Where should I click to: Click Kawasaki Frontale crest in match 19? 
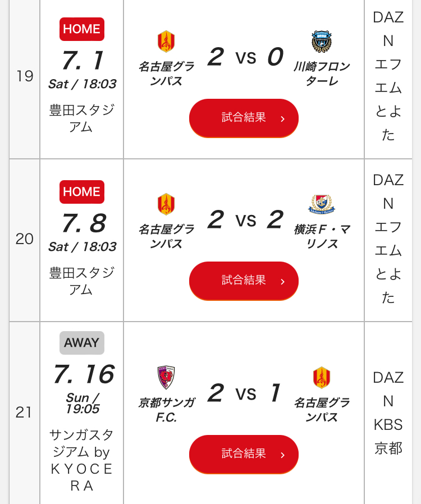322,42
